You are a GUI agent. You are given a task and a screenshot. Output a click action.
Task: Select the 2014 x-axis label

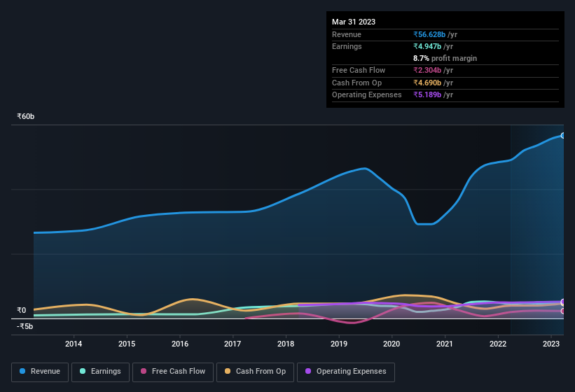pos(74,344)
